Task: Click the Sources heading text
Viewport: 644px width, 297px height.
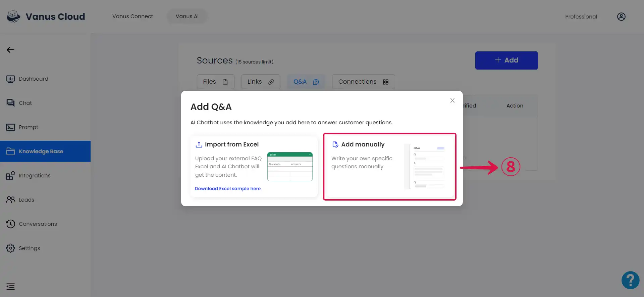Action: pos(215,60)
